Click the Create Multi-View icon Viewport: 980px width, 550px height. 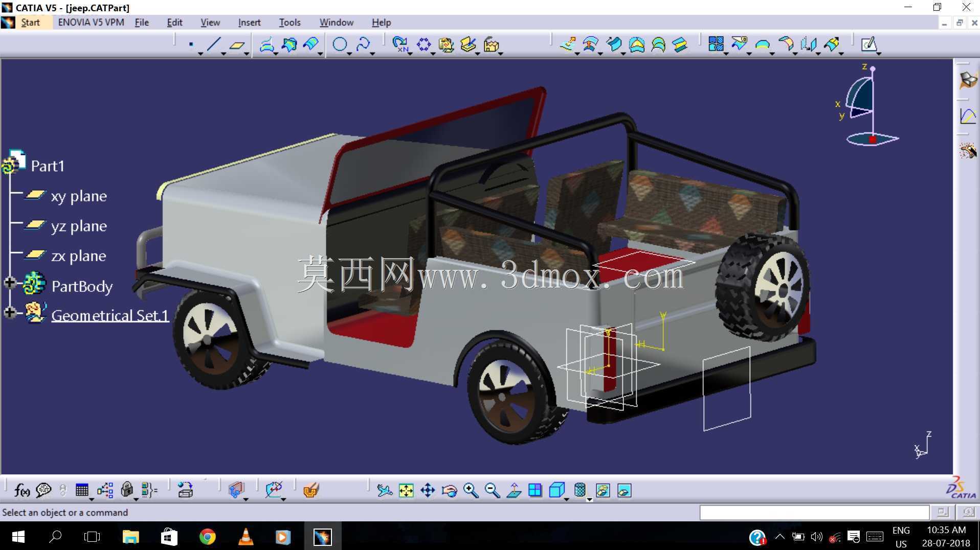535,491
